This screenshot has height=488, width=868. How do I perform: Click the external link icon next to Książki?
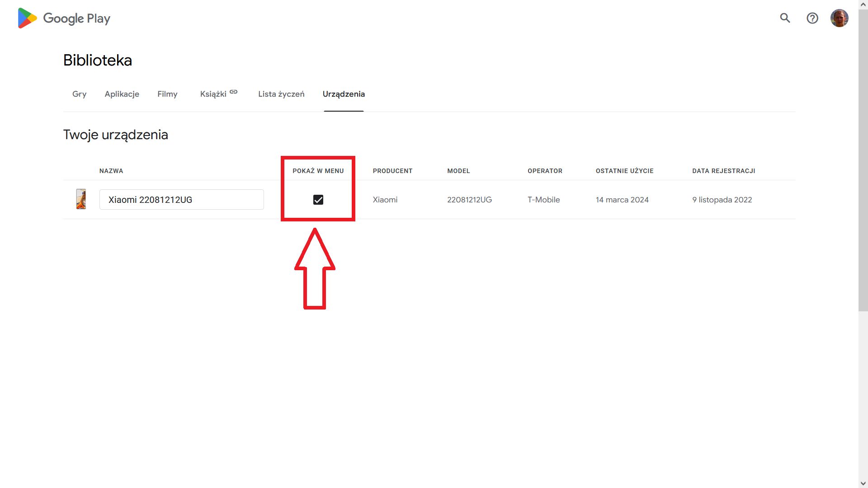[x=233, y=91]
